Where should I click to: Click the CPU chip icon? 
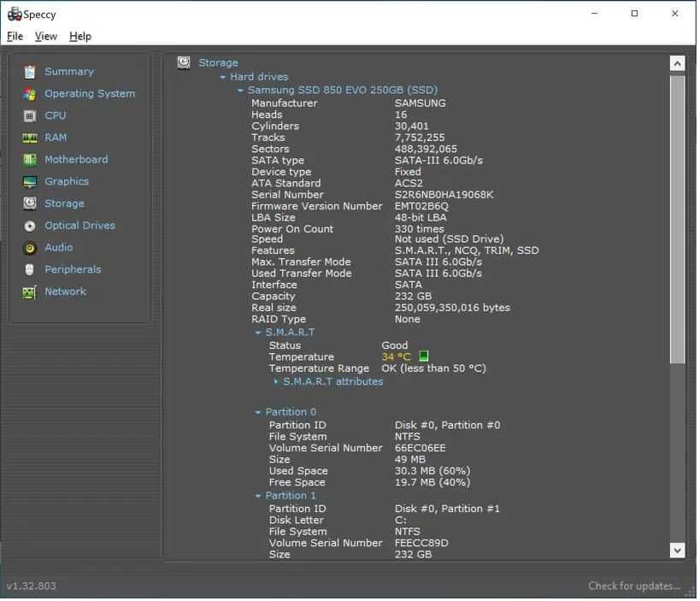coord(29,116)
